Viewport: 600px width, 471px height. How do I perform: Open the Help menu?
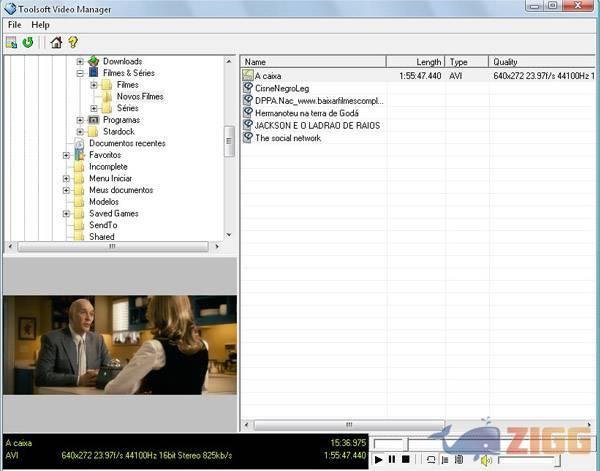tap(40, 24)
